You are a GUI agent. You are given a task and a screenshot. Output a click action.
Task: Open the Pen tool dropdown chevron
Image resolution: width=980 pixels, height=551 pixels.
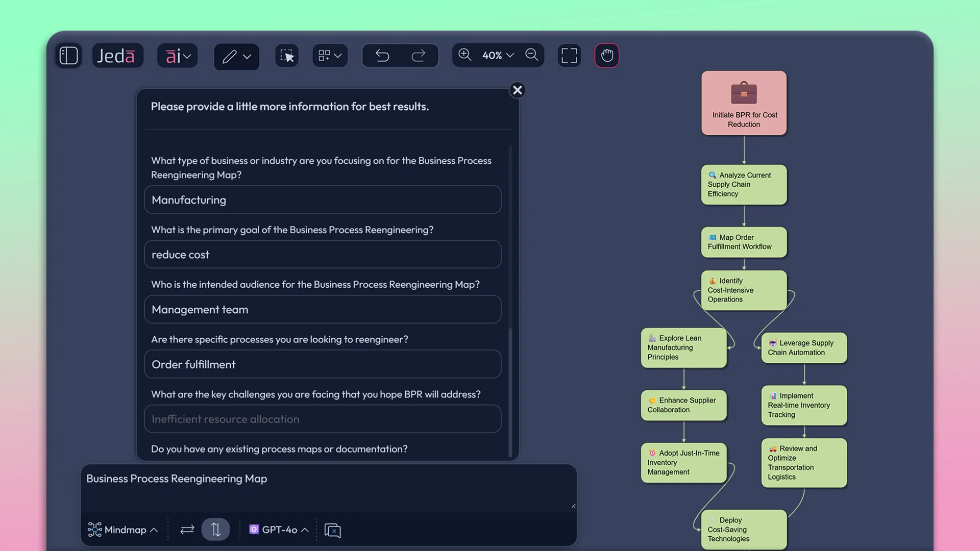(247, 57)
